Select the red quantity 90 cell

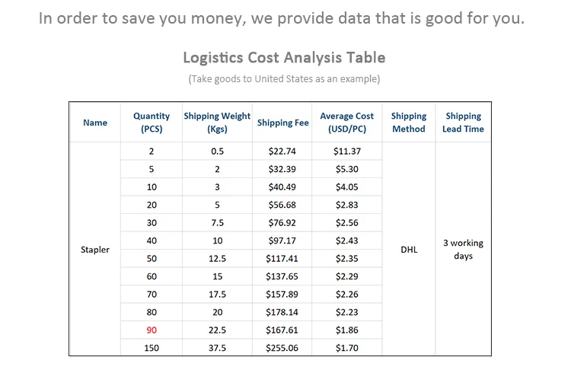click(x=152, y=330)
